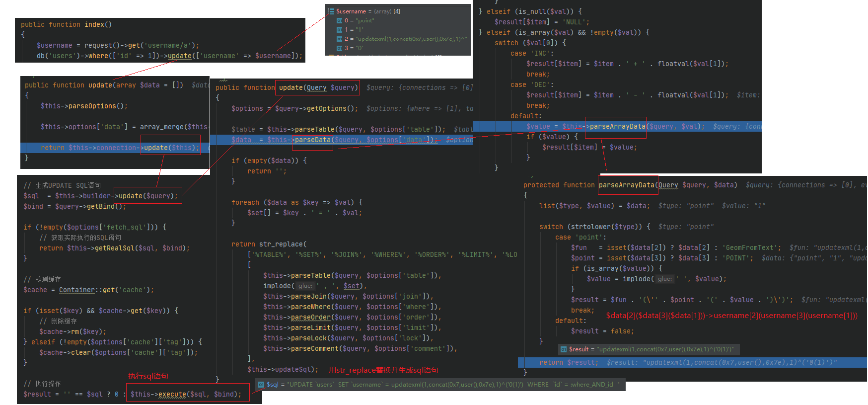Click "$cache->rm($key);" line
Screen dimensions: 868x405
coord(72,331)
